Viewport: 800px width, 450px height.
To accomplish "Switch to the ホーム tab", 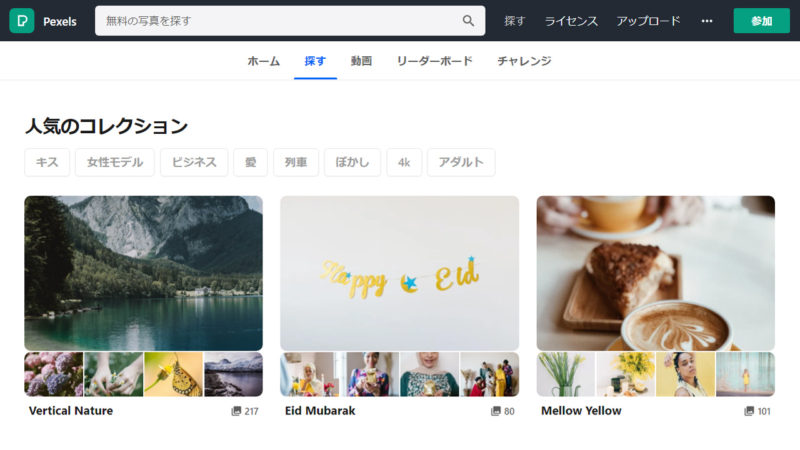I will click(x=263, y=61).
